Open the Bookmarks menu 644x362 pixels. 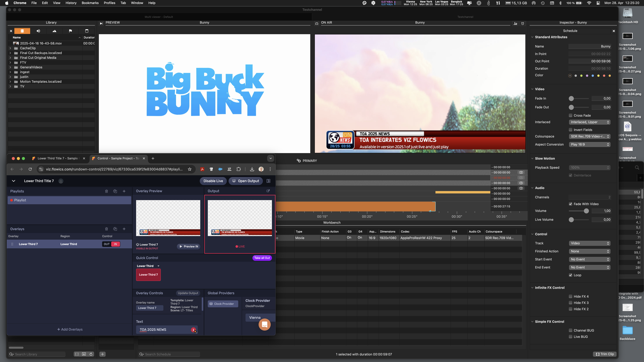90,3
